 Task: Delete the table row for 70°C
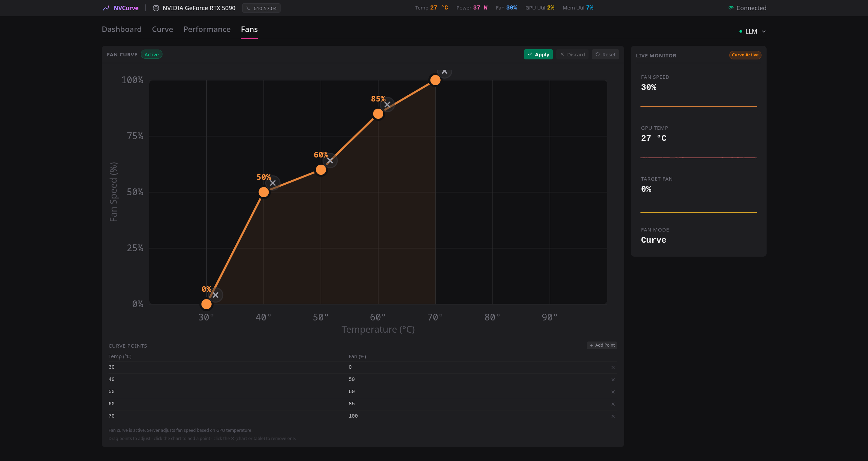click(x=613, y=416)
